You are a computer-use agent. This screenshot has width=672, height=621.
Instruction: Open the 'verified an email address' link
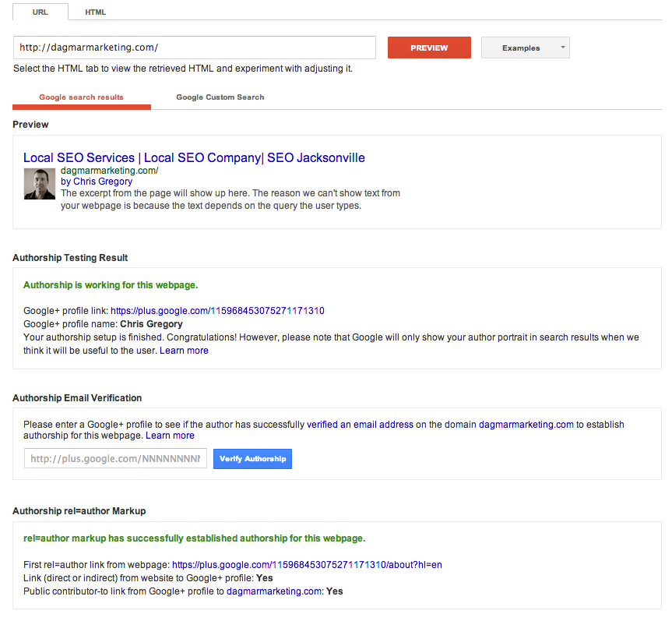360,425
